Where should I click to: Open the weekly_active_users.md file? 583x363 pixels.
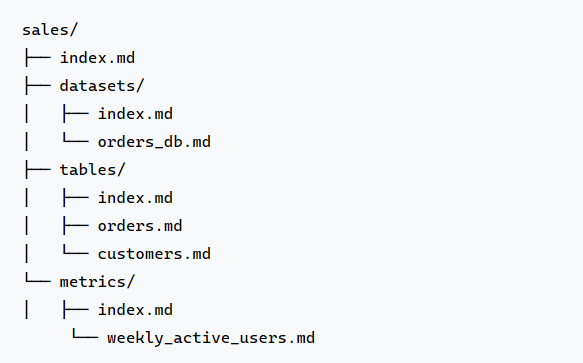click(x=211, y=338)
